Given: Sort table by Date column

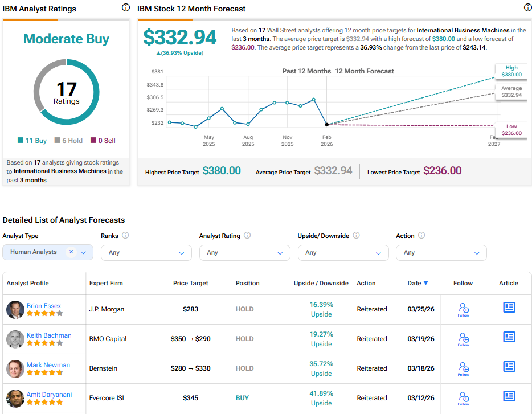Looking at the screenshot, I should [x=418, y=283].
